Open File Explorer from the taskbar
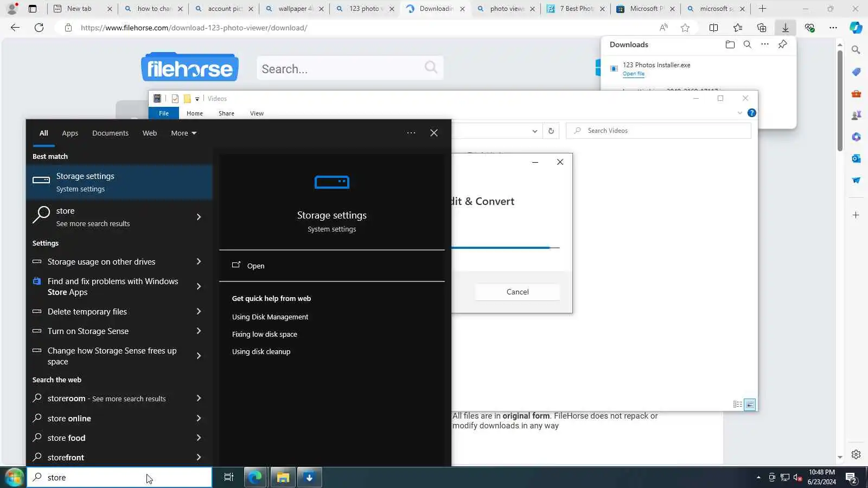The image size is (868, 488). [283, 477]
